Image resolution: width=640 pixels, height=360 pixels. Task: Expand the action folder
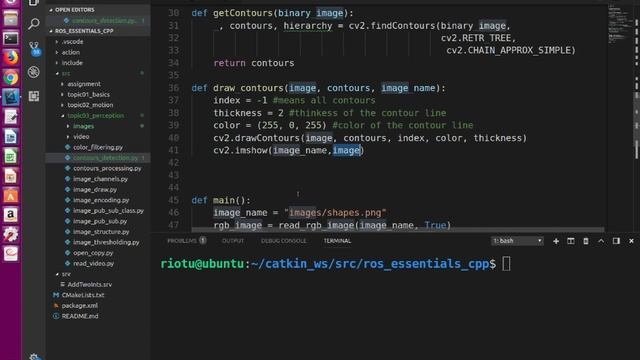(x=71, y=52)
